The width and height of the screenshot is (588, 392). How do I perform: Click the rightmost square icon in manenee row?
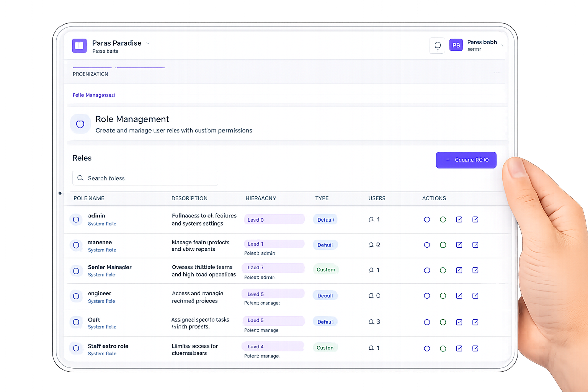[x=475, y=245]
